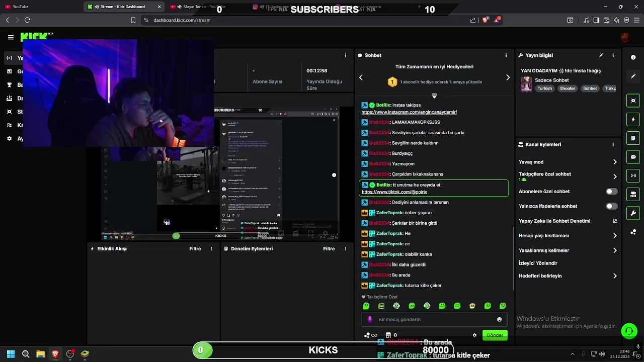Click the lightning bolt sidebar icon
The height and width of the screenshot is (362, 644).
point(633,120)
